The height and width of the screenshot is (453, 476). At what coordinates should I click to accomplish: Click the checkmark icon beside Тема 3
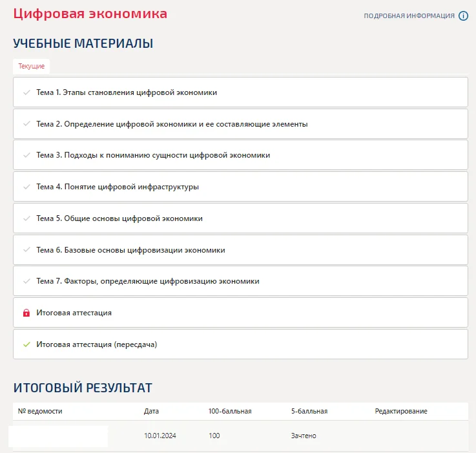coord(26,155)
